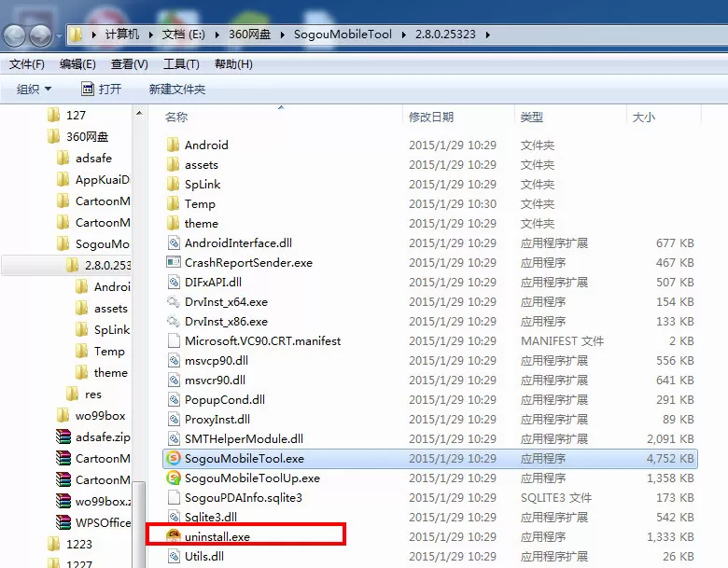Click the WPSOffice archive icon in tree
The image size is (728, 568).
pyautogui.click(x=63, y=522)
